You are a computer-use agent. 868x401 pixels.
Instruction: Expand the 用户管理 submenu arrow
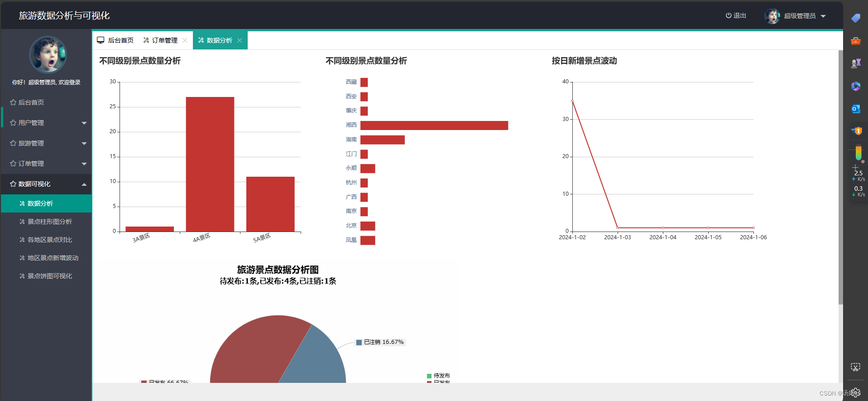click(x=84, y=123)
